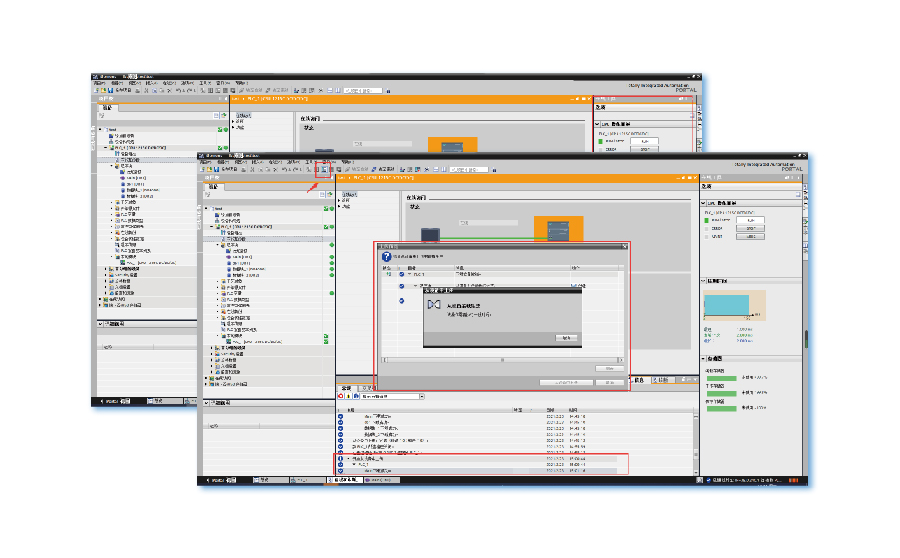Switch to Diagnostics tab in inspector window
This screenshot has height=558, width=900.
tap(662, 380)
